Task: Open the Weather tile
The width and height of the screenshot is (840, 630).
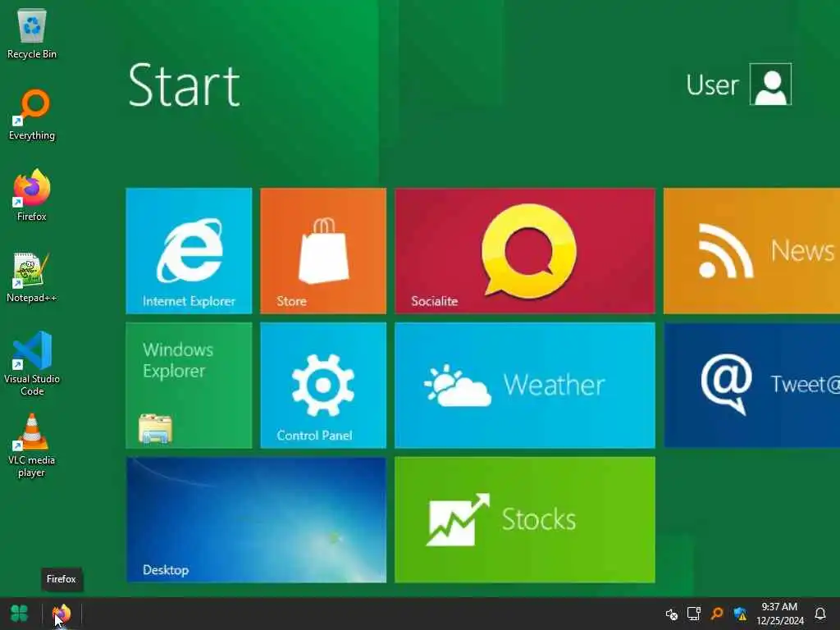Action: 524,386
